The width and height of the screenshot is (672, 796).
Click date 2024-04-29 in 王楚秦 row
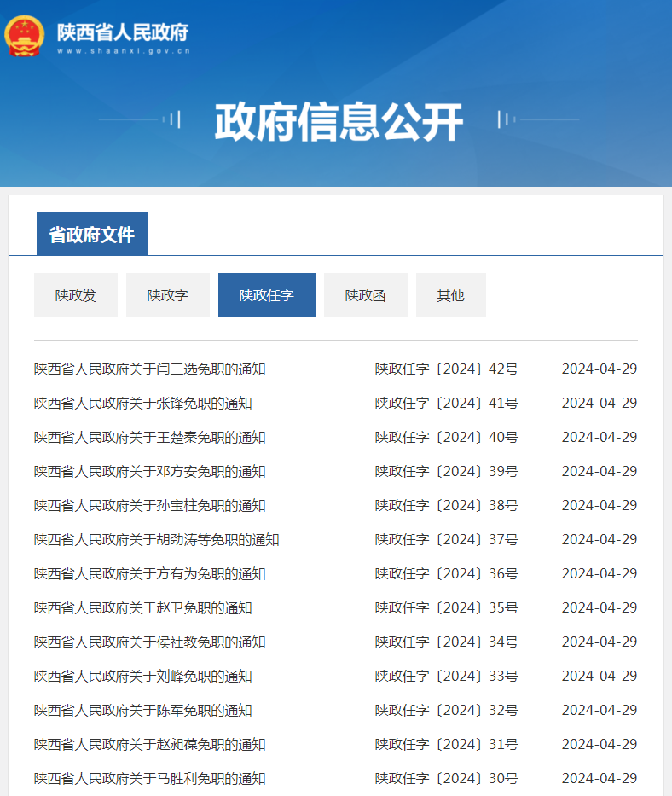pyautogui.click(x=600, y=437)
